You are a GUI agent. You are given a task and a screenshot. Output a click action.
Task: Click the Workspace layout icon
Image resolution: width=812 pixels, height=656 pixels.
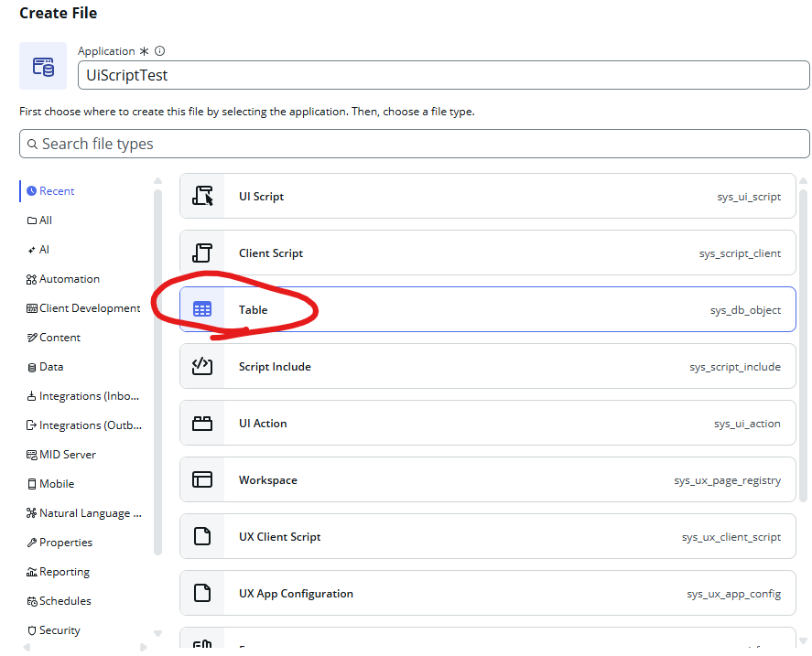tap(202, 479)
